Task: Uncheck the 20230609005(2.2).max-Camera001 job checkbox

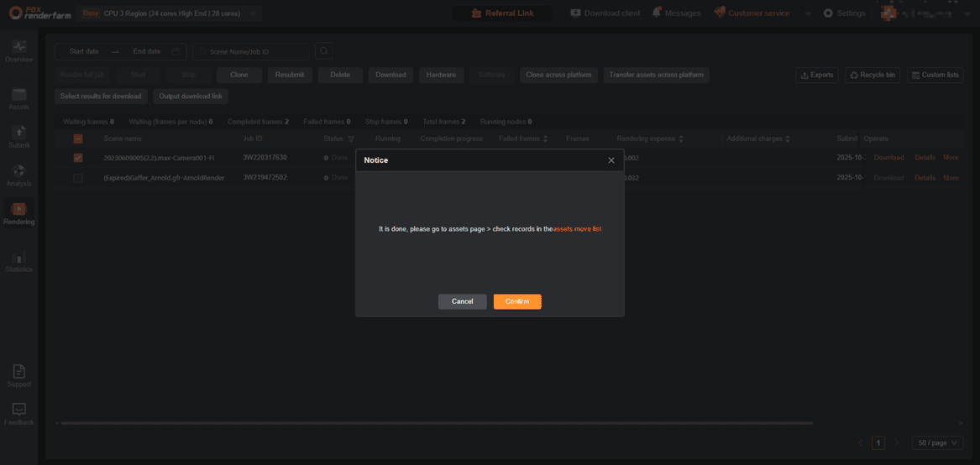Action: [78, 158]
